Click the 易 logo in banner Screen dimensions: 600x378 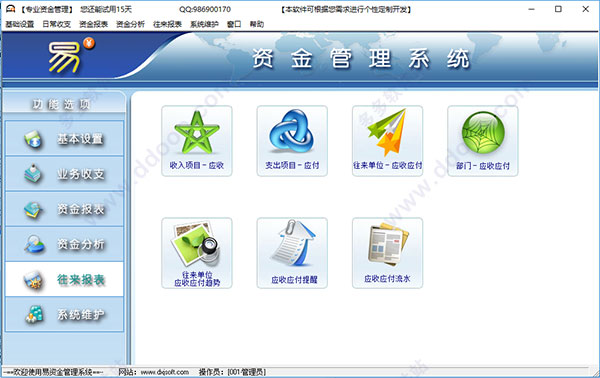tap(65, 57)
